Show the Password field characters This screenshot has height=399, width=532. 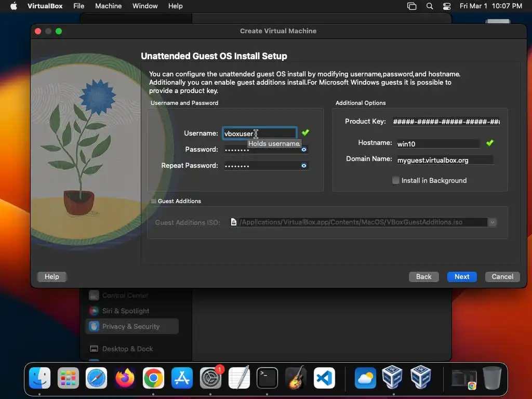[x=303, y=149]
